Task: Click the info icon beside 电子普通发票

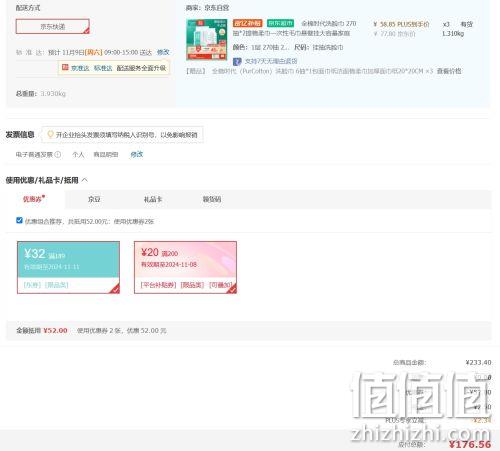Action: click(x=58, y=154)
